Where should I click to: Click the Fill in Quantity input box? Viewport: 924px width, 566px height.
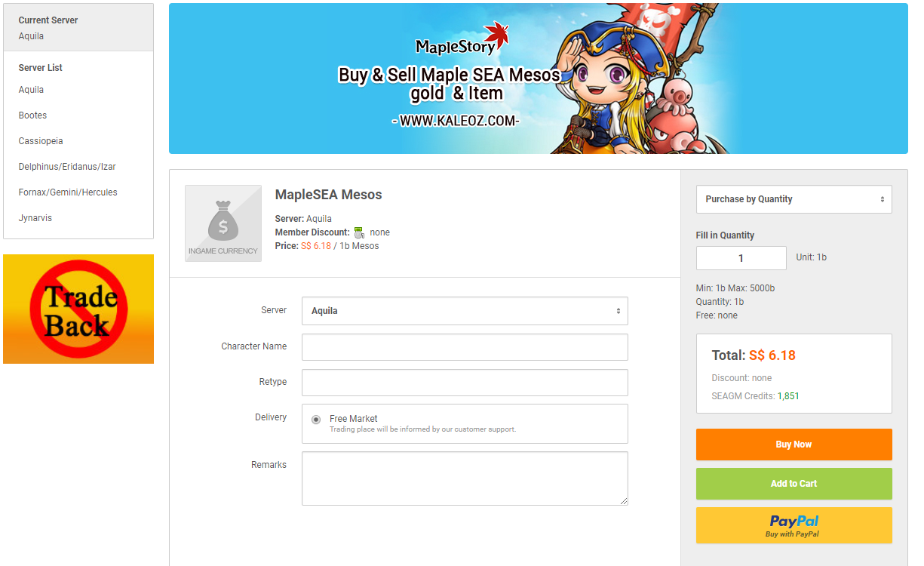coord(741,258)
